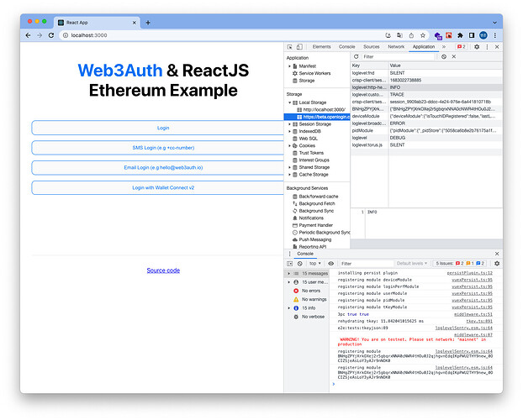Open the profile avatar in Chrome toolbar
This screenshot has width=523, height=420.
pyautogui.click(x=483, y=35)
